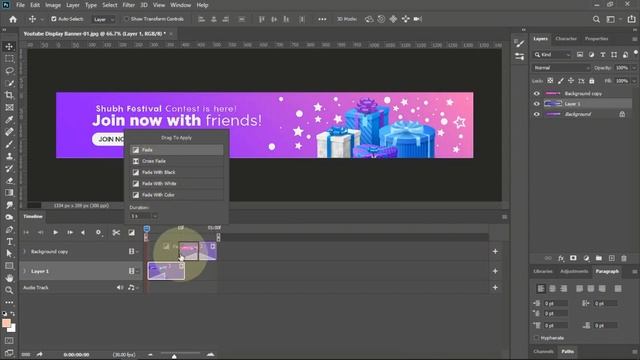The width and height of the screenshot is (640, 360).
Task: Open the Auto-Select Layer dropdown
Action: pos(103,19)
